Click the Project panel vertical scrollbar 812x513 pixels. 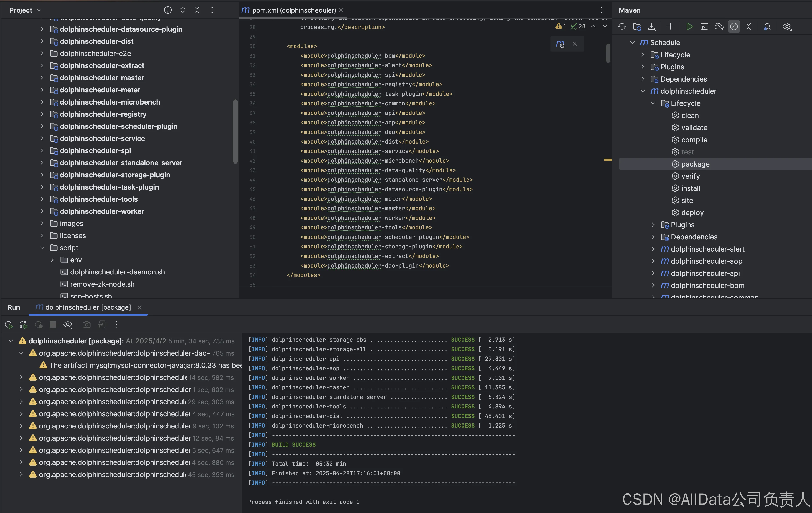[x=235, y=131]
